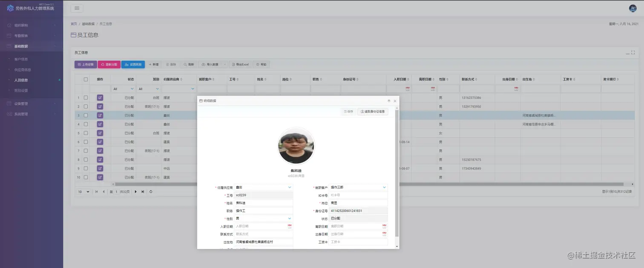Tick checkbox for row 2

click(x=86, y=107)
